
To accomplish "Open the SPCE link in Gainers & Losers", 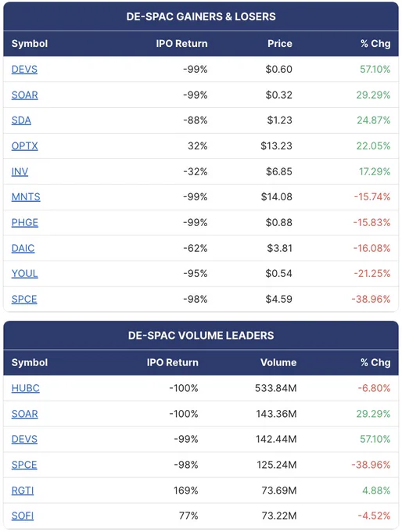I will coord(24,299).
